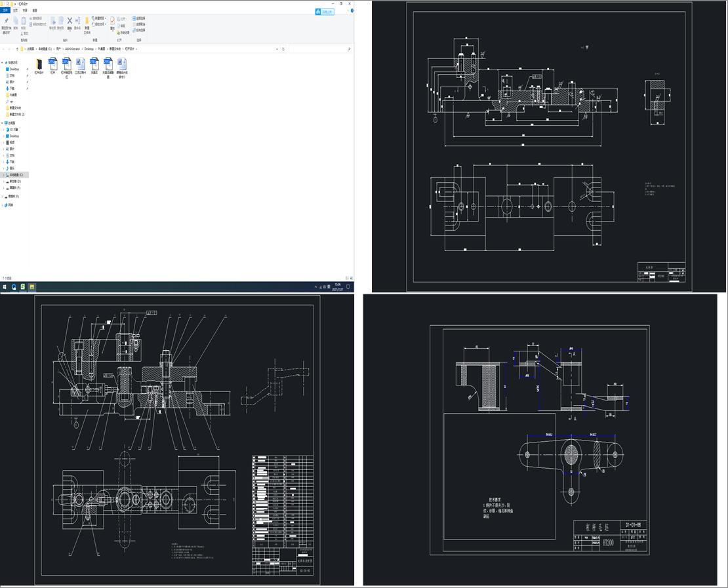Click the Delete X icon in ribbon
The height and width of the screenshot is (588, 728).
click(70, 23)
